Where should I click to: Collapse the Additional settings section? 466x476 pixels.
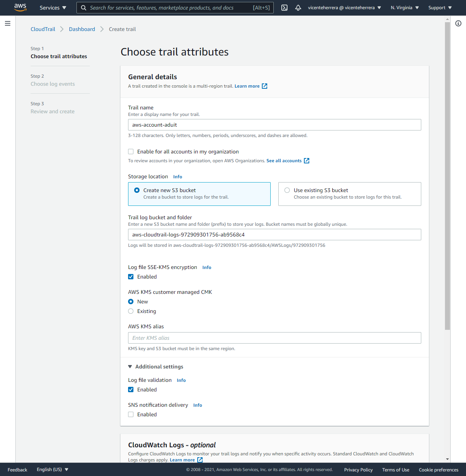click(156, 367)
